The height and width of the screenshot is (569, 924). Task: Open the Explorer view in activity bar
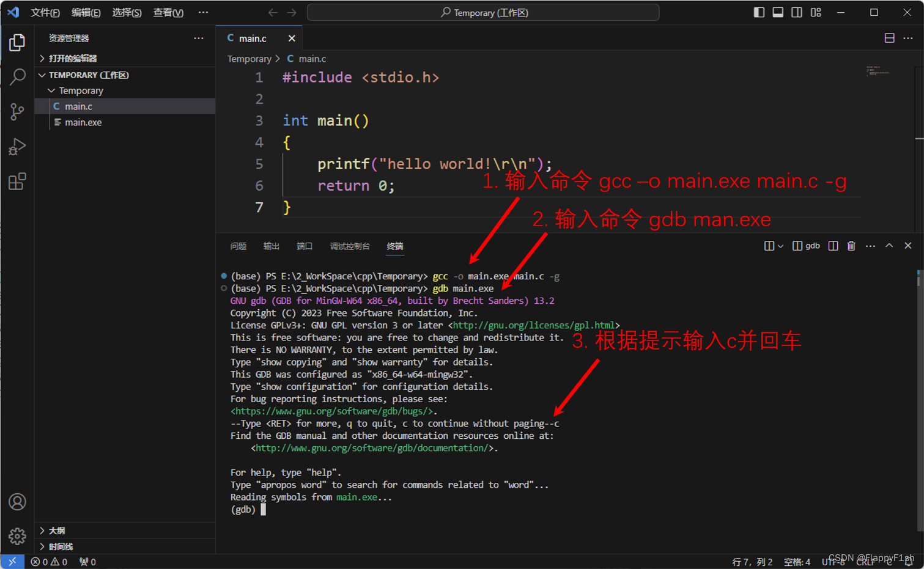[17, 42]
